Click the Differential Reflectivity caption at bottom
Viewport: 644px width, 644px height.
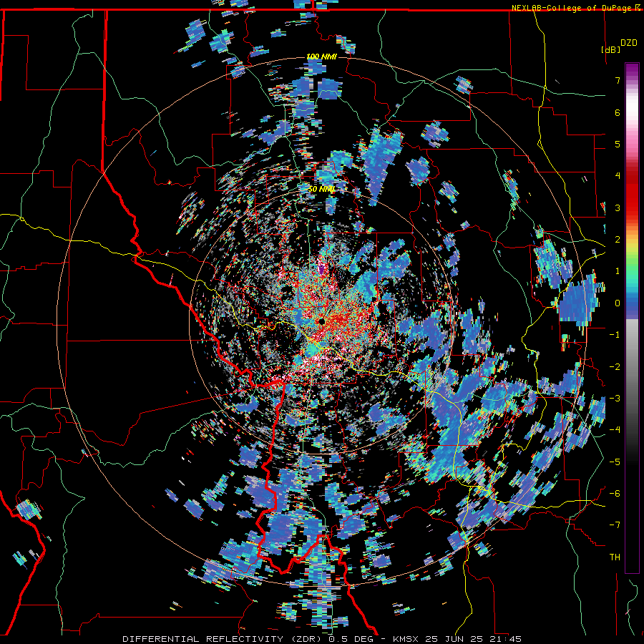pyautogui.click(x=321, y=639)
